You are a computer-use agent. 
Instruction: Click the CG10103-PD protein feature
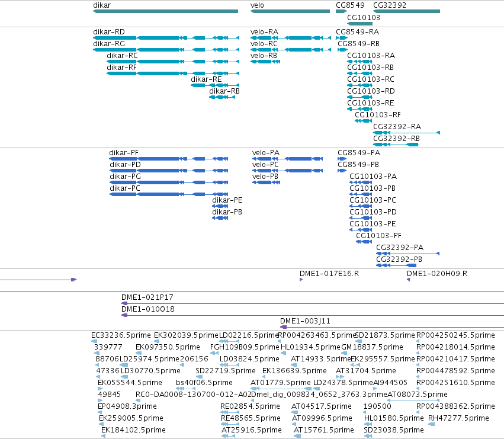(x=361, y=218)
